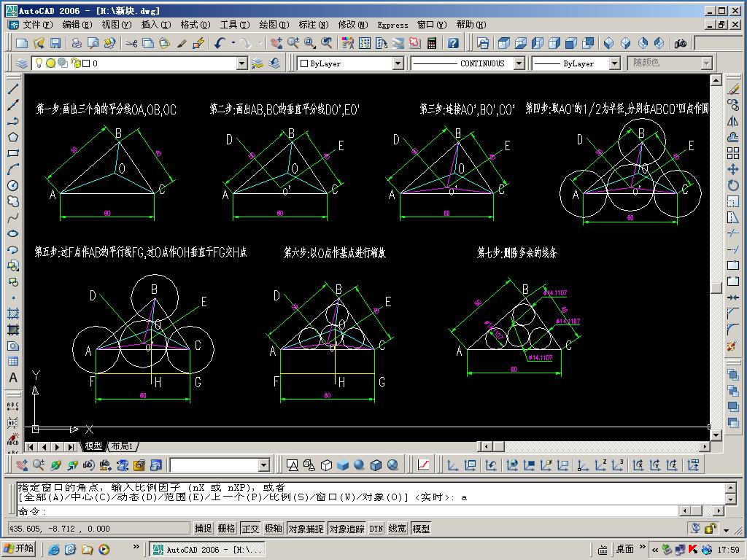Toggle 对象追踪 object tracking in status bar
The height and width of the screenshot is (560, 747).
pos(347,529)
